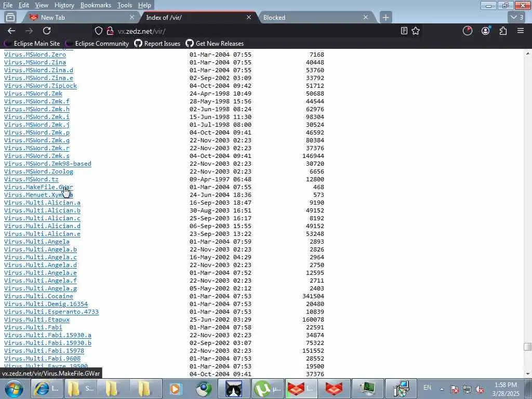
Task: Open the tracking protection shield icon
Action: click(98, 31)
